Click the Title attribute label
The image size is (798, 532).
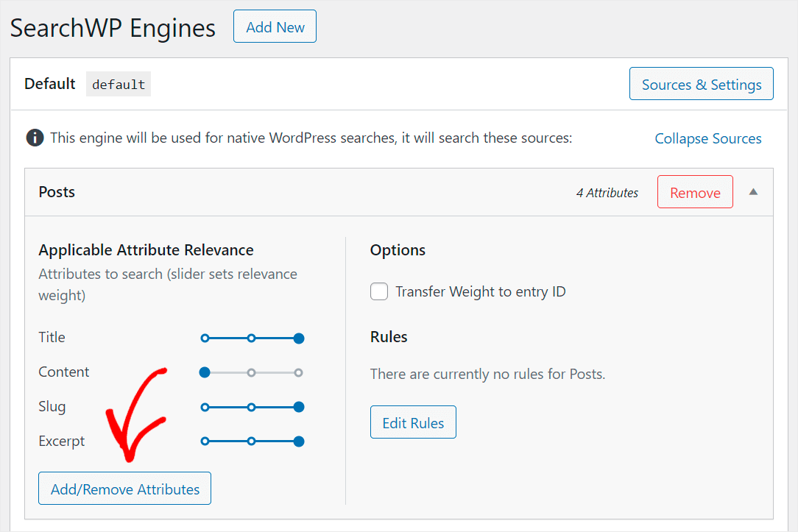point(52,337)
